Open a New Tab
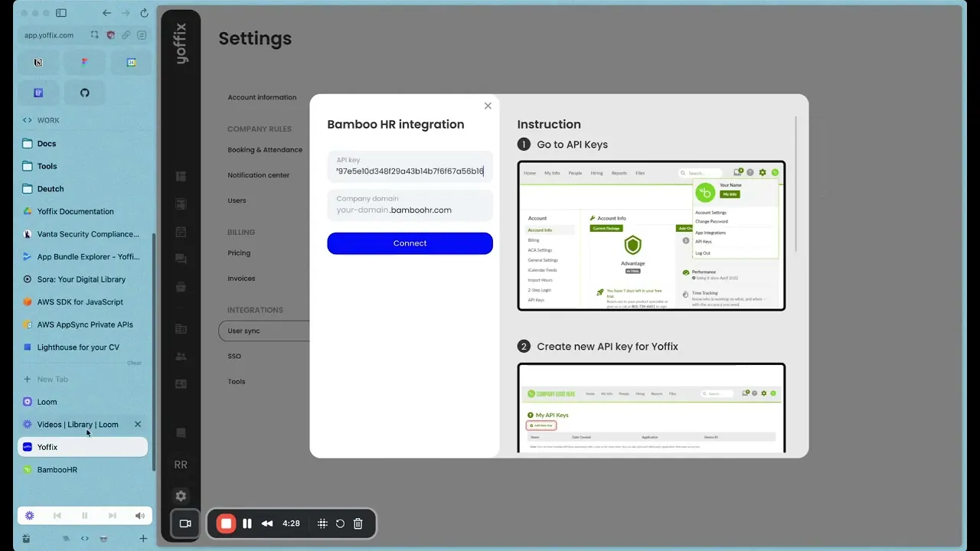This screenshot has height=551, width=980. [x=84, y=380]
